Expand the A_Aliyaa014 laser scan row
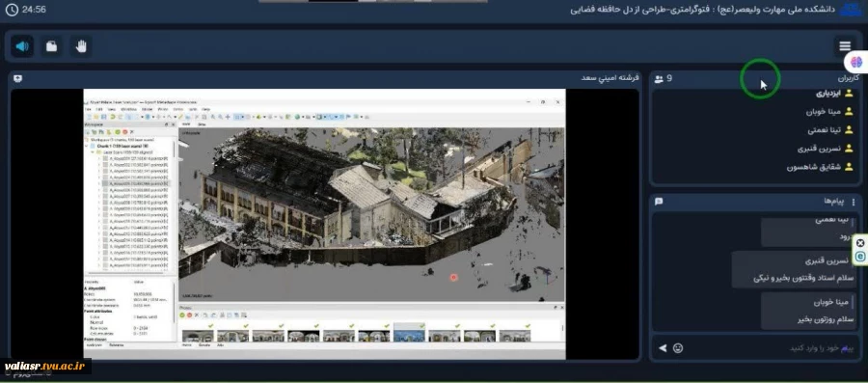Viewport: 868px width, 383px height. click(x=98, y=241)
